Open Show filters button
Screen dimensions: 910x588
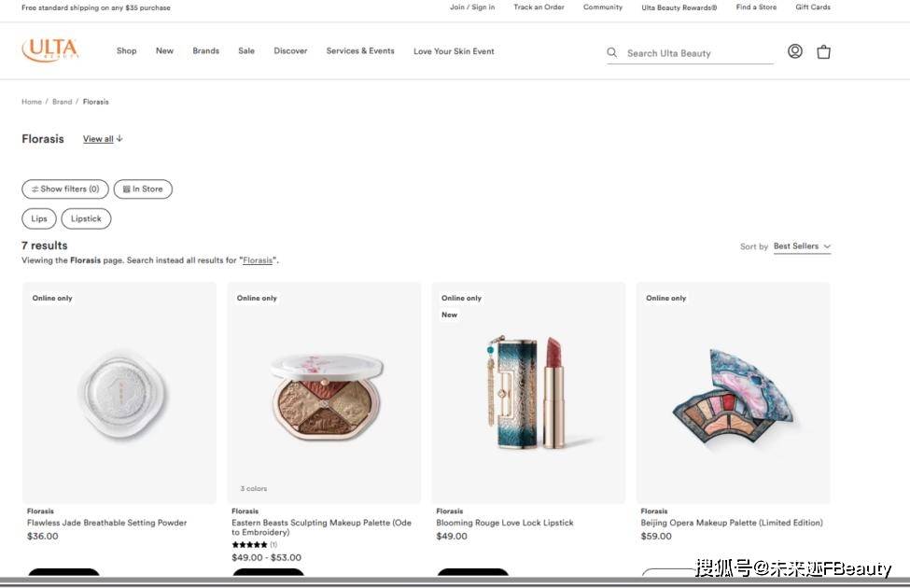(65, 189)
